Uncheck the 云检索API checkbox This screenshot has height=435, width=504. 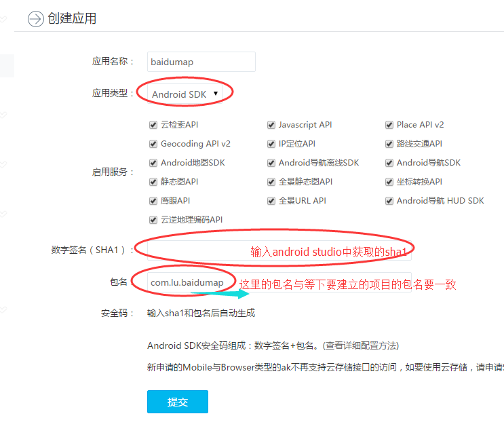click(153, 125)
